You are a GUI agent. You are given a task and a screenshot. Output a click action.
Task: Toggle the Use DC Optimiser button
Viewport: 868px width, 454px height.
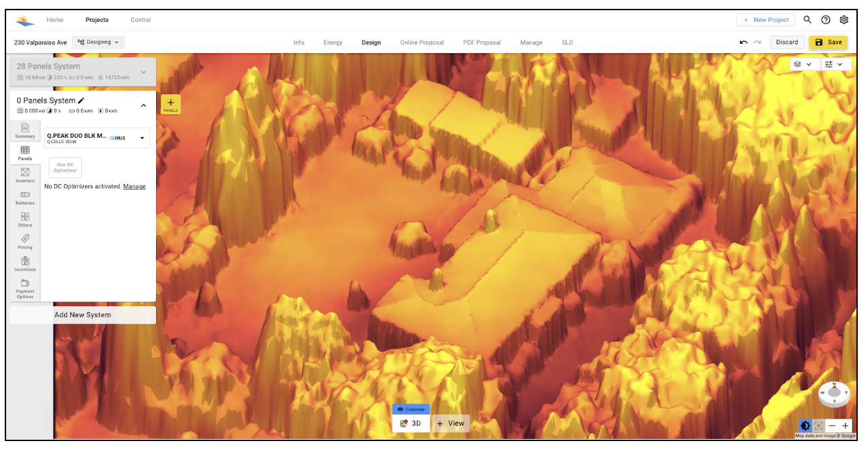[65, 168]
